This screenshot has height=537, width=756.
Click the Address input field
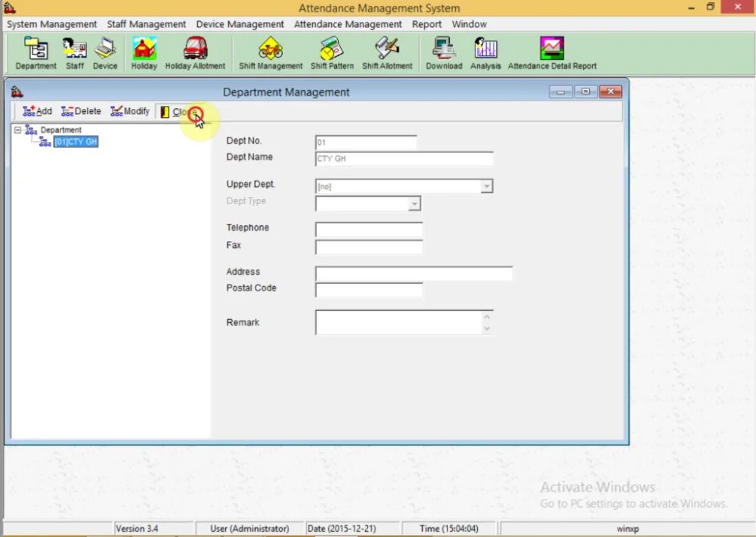point(414,274)
